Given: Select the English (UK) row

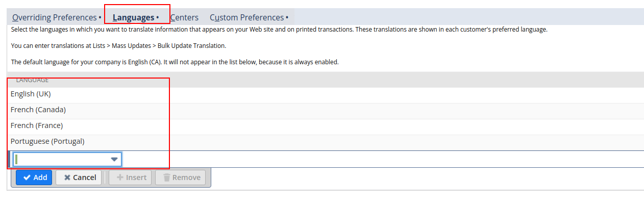Looking at the screenshot, I should [31, 94].
